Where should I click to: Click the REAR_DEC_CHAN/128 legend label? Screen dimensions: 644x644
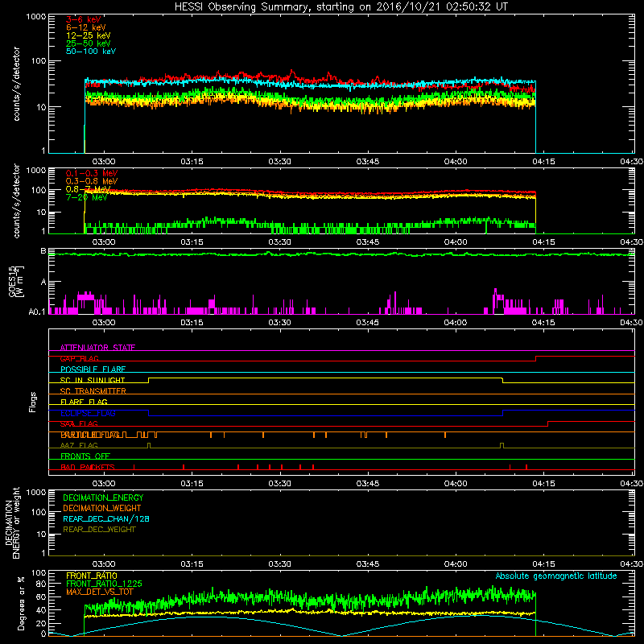(106, 519)
